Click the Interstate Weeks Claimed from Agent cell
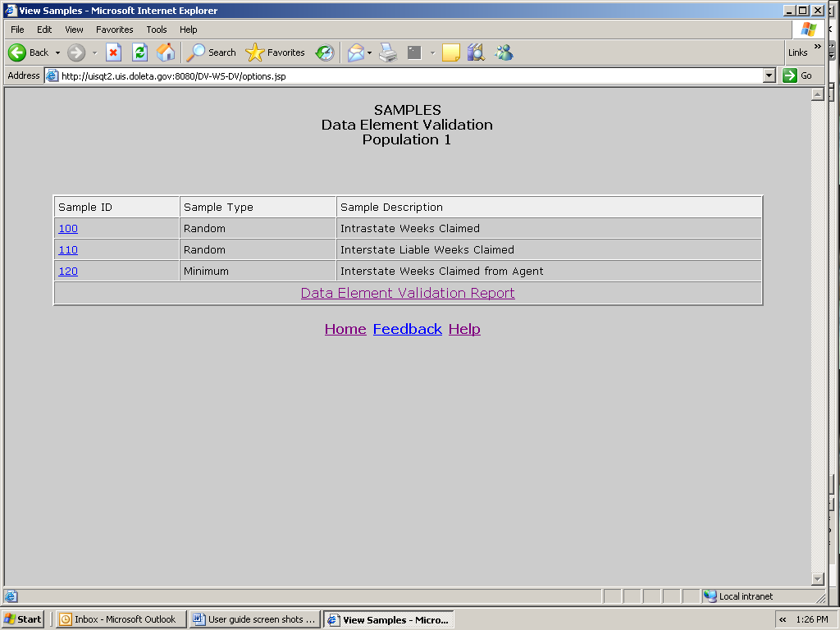 549,272
